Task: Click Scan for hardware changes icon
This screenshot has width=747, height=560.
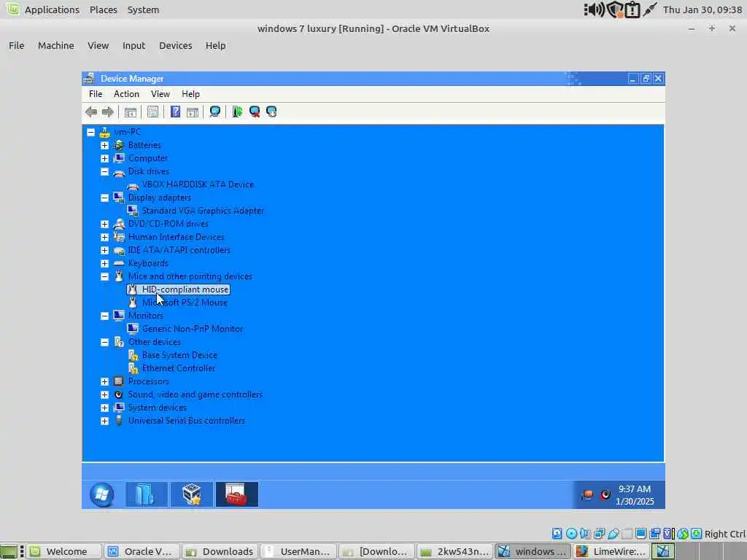Action: (215, 112)
